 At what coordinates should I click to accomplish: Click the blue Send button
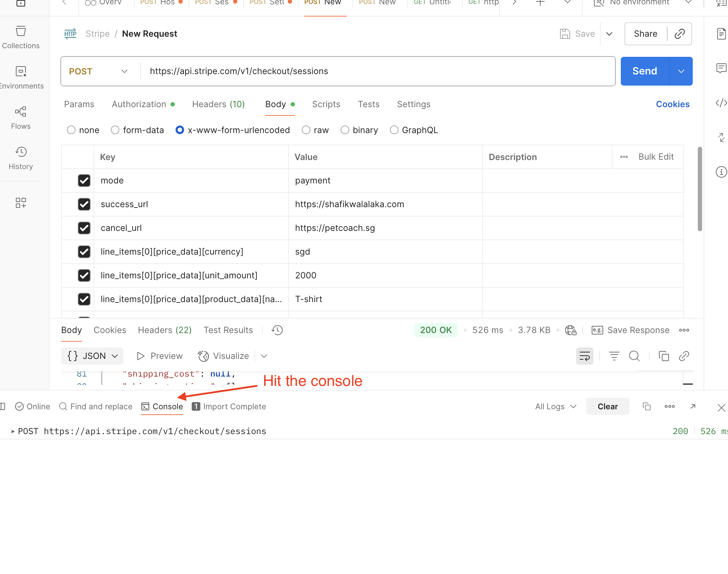(645, 71)
